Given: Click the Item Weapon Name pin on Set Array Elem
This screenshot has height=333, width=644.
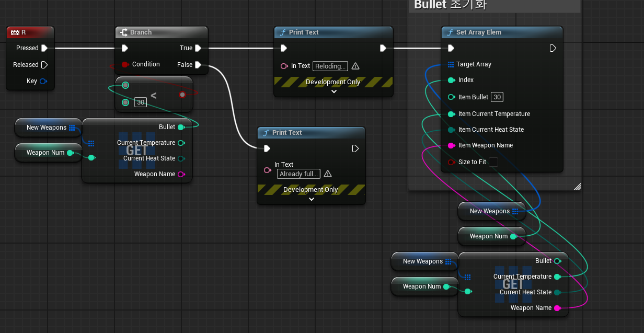Looking at the screenshot, I should click(x=451, y=145).
